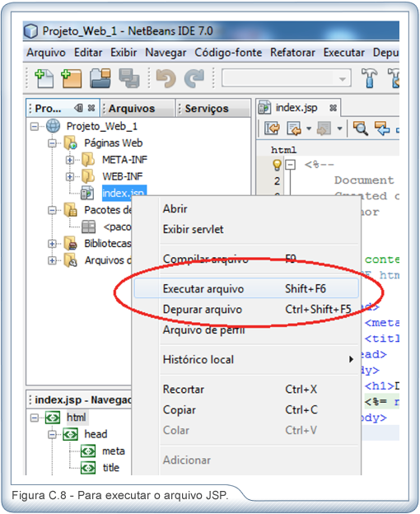420x514 pixels.
Task: Open the Código-fonte menu
Action: pyautogui.click(x=228, y=53)
